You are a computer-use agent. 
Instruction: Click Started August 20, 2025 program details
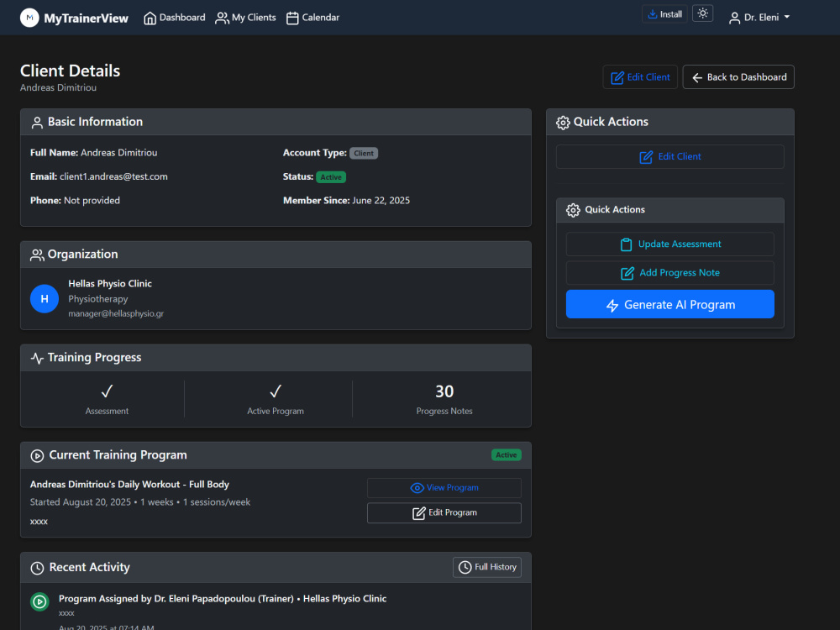(x=139, y=502)
